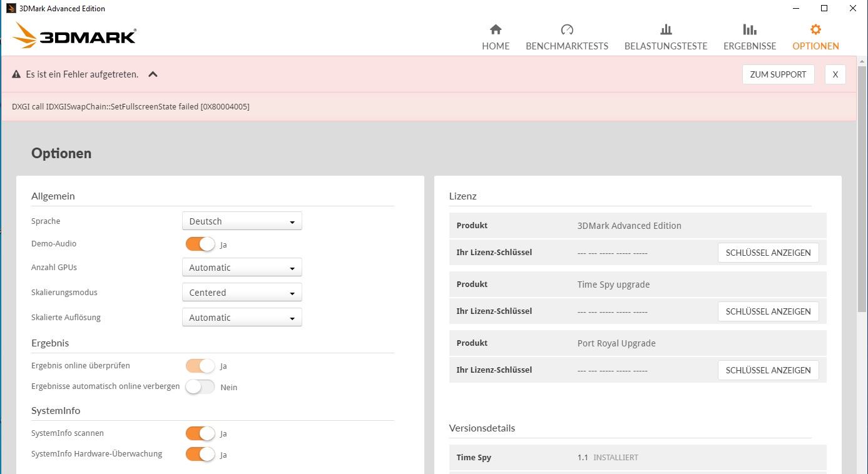The width and height of the screenshot is (868, 474).
Task: Click the 'SystemInfo' section heading
Action: point(56,411)
